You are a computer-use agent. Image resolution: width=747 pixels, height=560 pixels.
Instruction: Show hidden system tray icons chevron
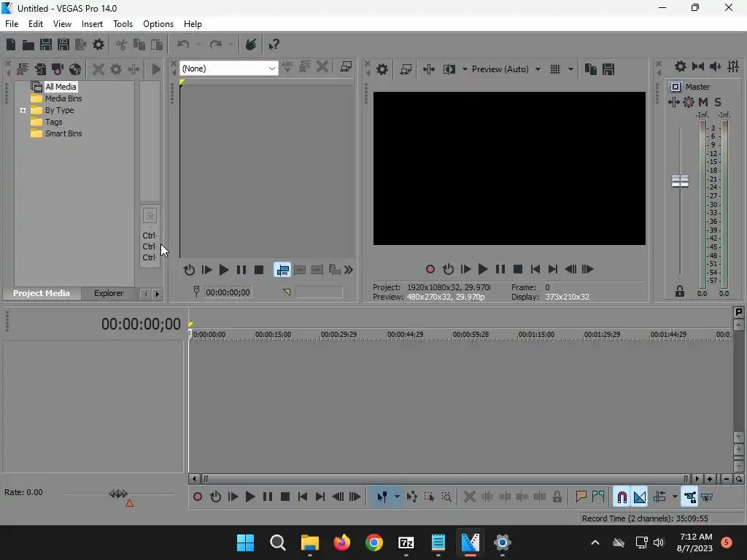[x=595, y=542]
